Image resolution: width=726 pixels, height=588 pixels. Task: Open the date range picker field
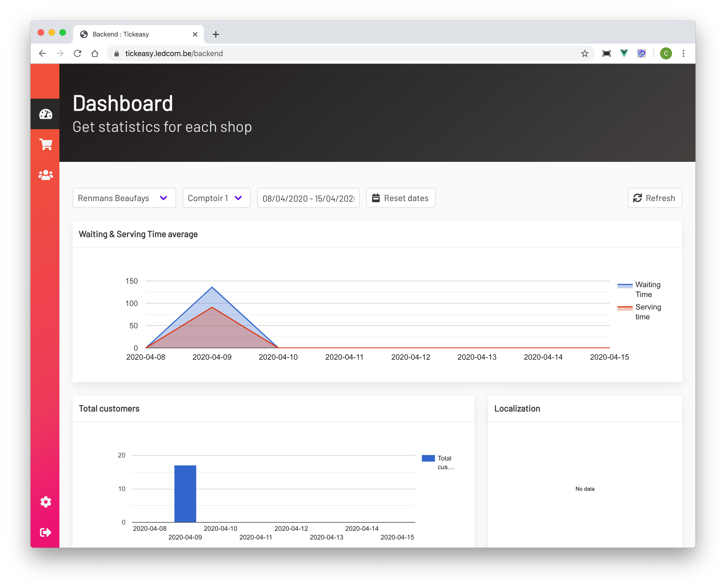(308, 198)
